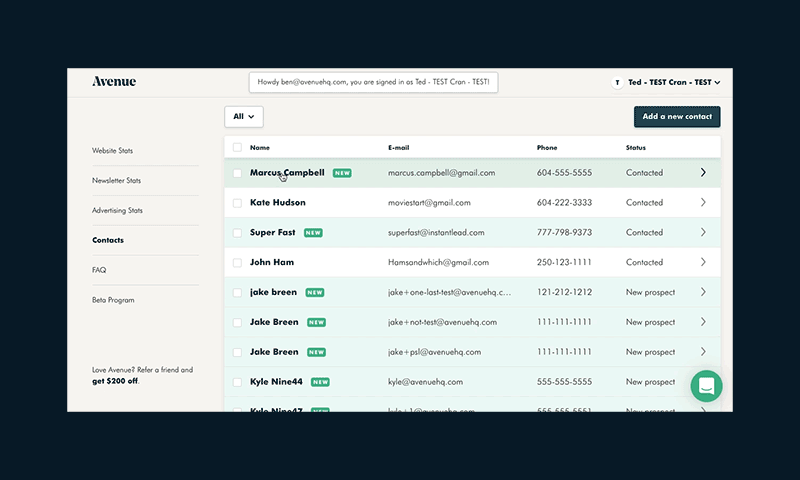800x480 pixels.
Task: Tick the select-all checkbox in header
Action: coord(237,147)
